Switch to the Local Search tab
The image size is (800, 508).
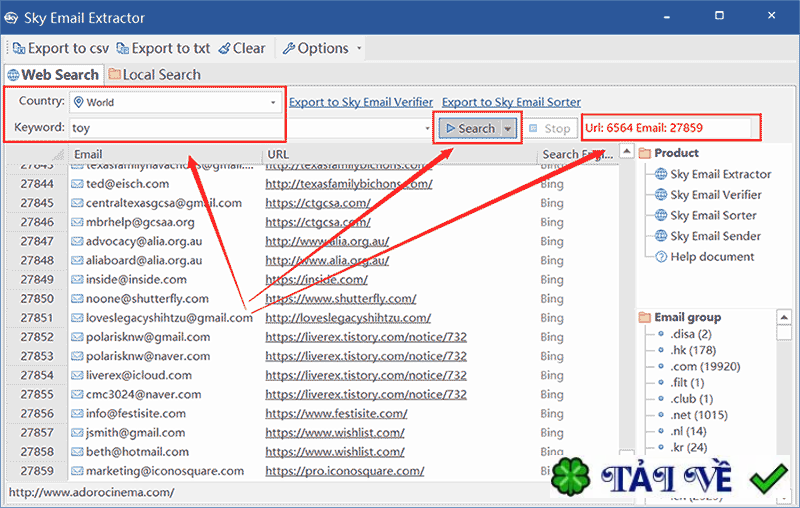tap(155, 75)
